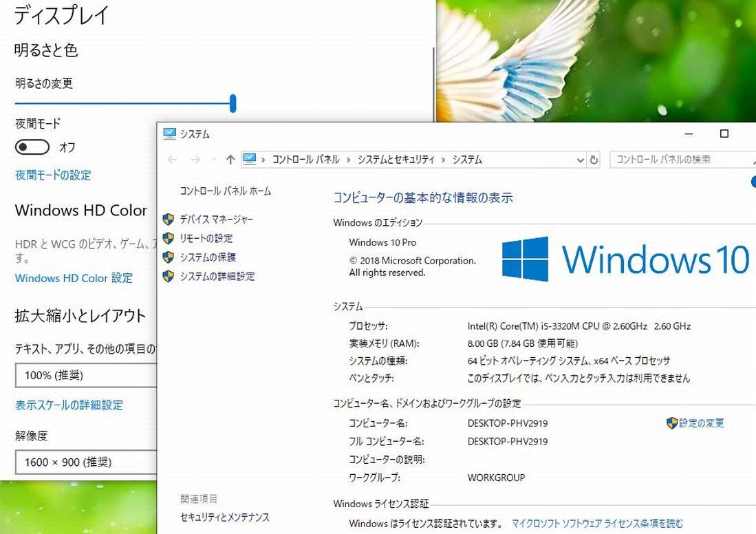Screen dimensions: 756x534
Task: Click コントロール パネルの検索 search field
Action: 682,159
